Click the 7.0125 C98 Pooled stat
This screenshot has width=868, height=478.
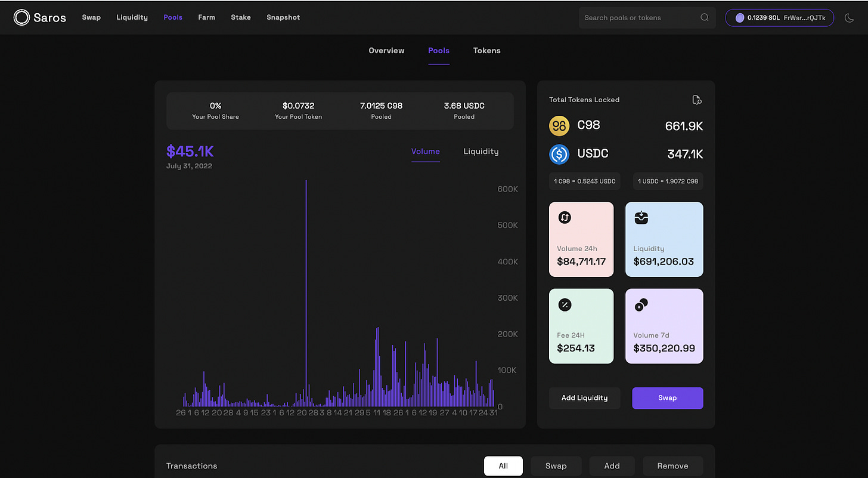[x=381, y=110]
